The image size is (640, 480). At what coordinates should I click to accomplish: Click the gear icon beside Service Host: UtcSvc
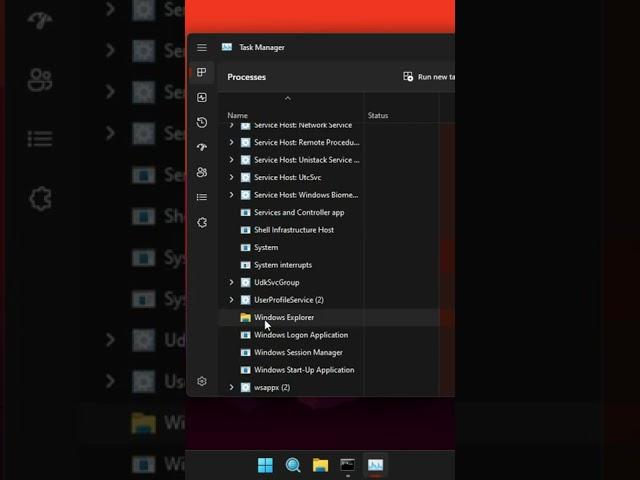click(245, 178)
